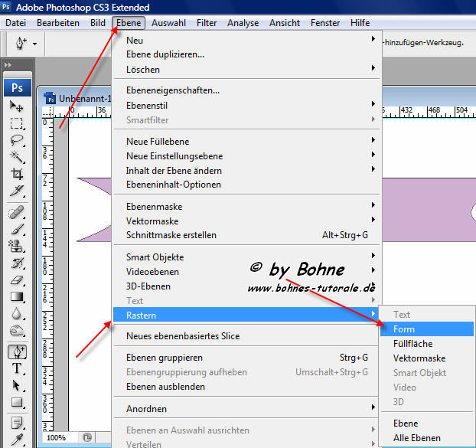Open the Filter menu

(206, 23)
